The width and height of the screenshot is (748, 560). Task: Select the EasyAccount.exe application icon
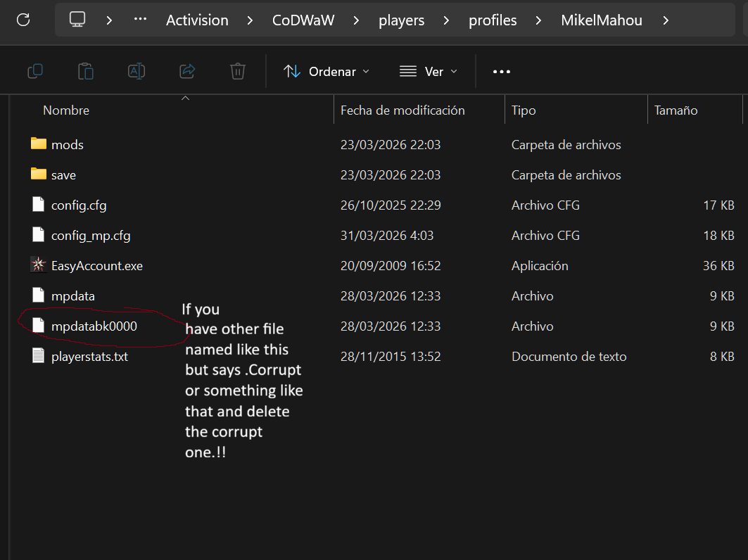coord(38,266)
